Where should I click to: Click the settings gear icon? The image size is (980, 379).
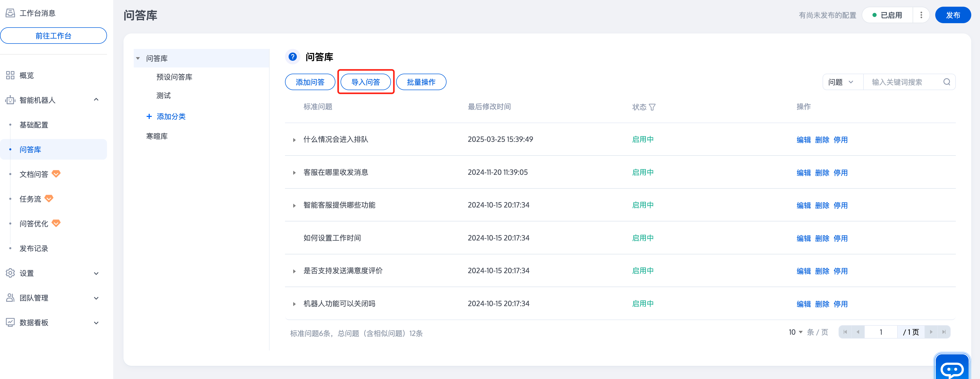(x=10, y=273)
